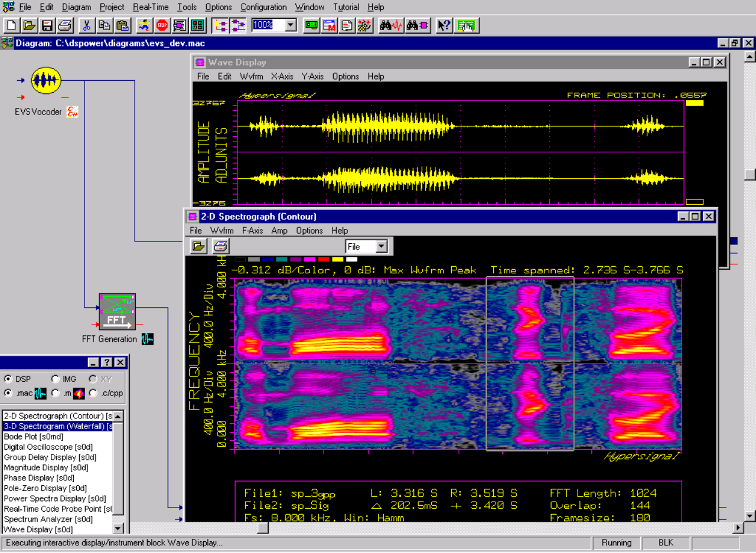This screenshot has width=756, height=553.
Task: Open the Configuration menu
Action: coord(263,7)
